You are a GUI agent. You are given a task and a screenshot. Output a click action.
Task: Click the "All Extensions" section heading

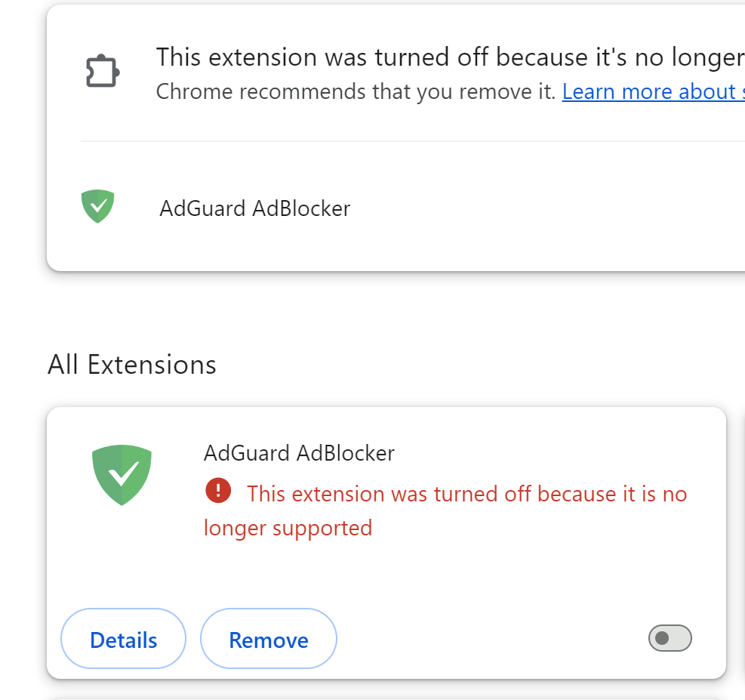coord(131,365)
